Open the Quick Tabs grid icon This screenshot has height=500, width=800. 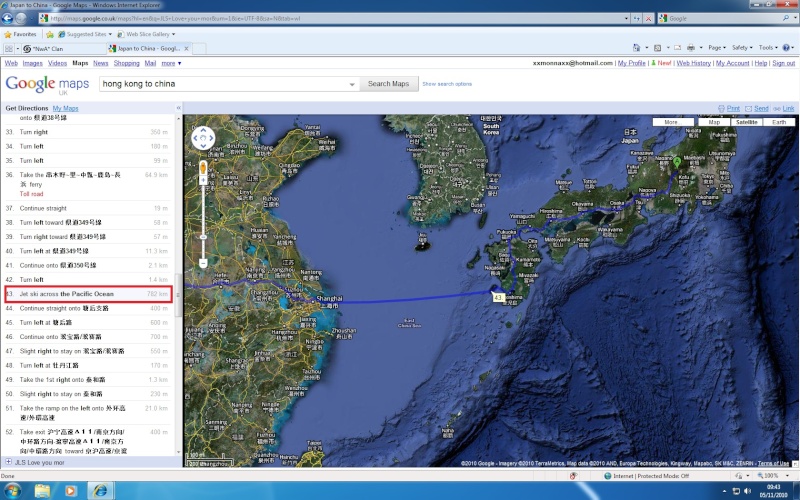click(9, 48)
